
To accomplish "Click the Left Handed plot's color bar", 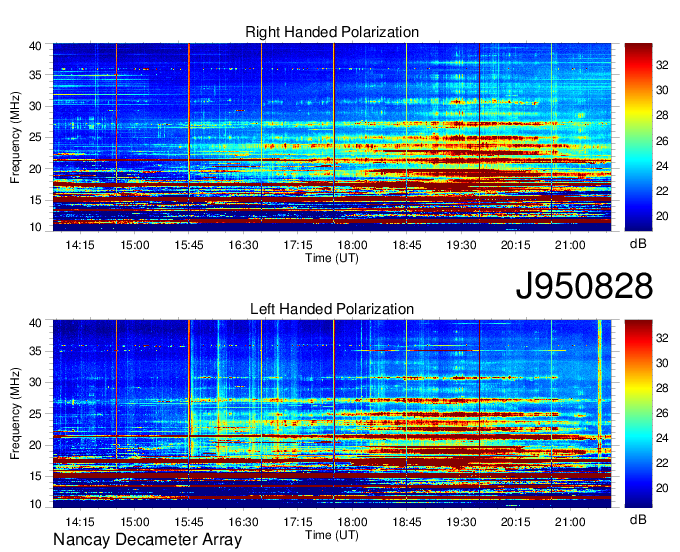I will 638,414.
